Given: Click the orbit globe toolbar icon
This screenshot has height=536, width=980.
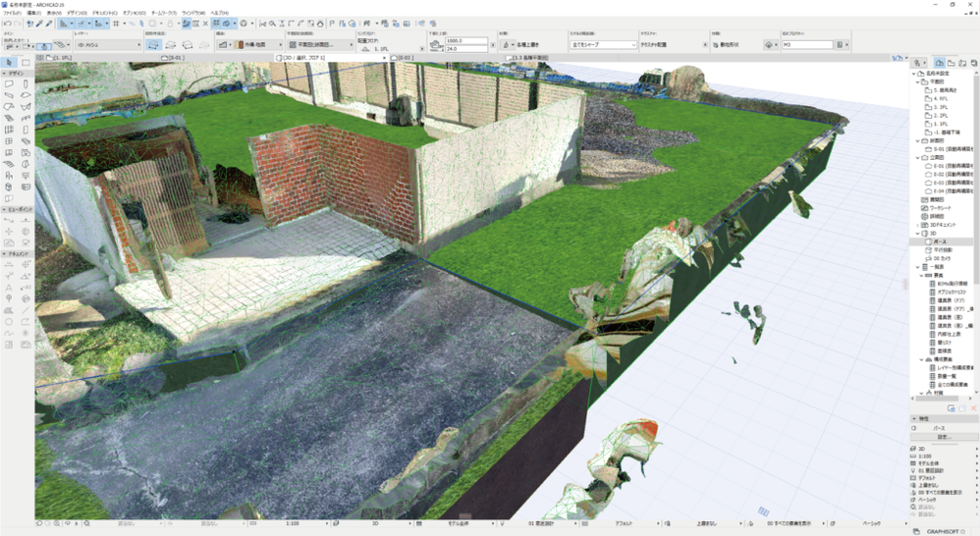Looking at the screenshot, I should [244, 24].
